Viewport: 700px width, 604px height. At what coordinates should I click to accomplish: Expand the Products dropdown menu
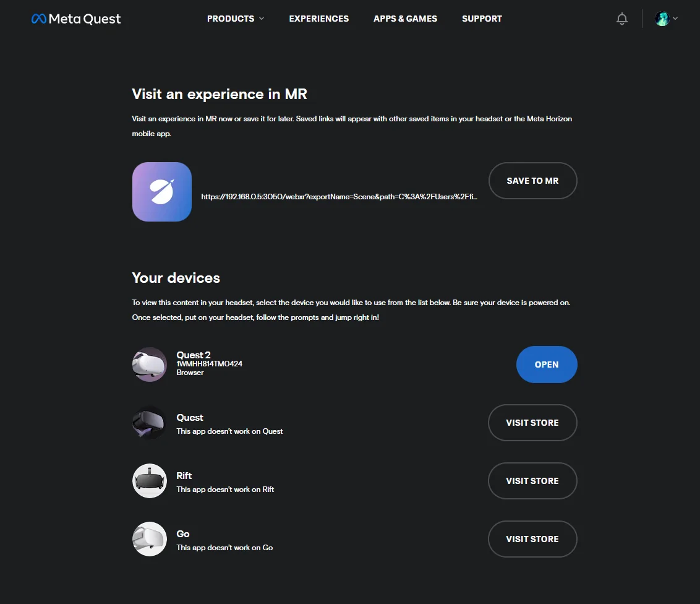click(x=236, y=19)
